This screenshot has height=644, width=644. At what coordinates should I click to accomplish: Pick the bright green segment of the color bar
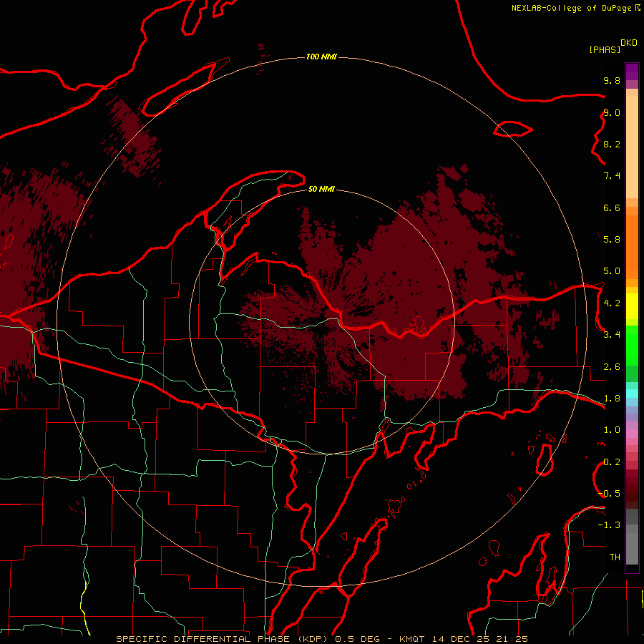pos(632,346)
